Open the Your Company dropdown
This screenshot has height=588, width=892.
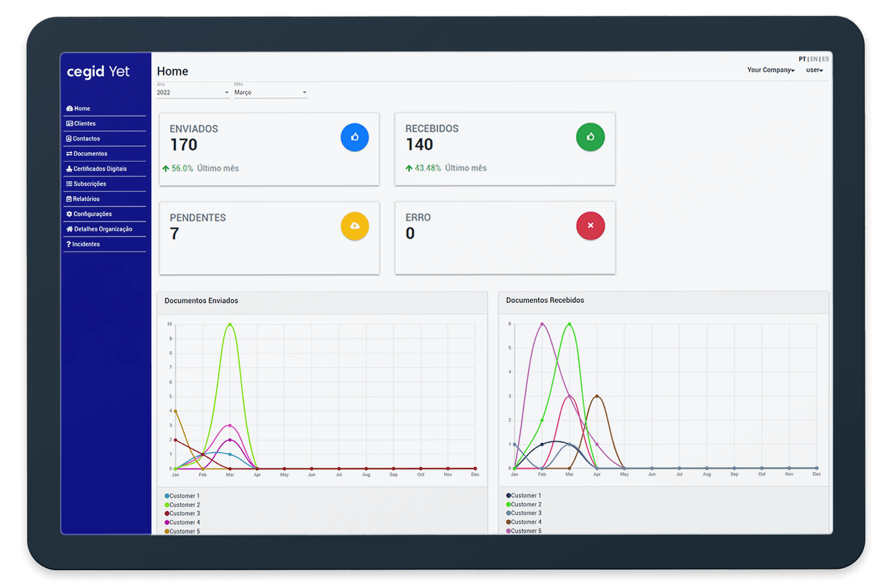click(771, 71)
